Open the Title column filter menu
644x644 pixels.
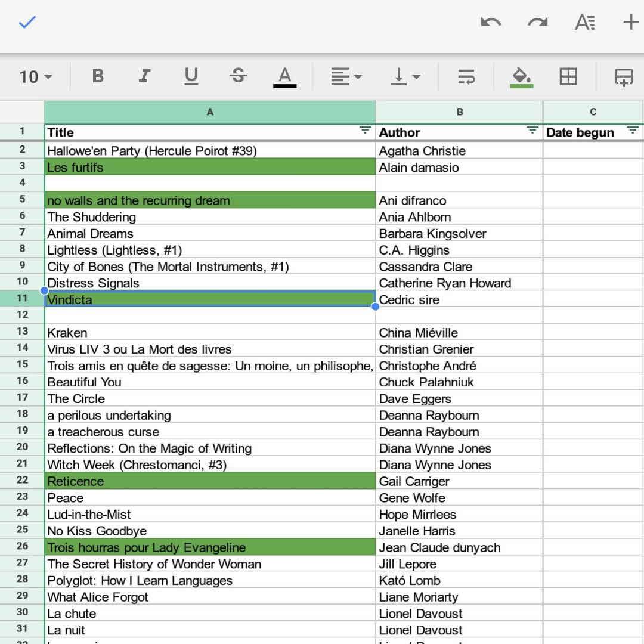click(x=365, y=131)
